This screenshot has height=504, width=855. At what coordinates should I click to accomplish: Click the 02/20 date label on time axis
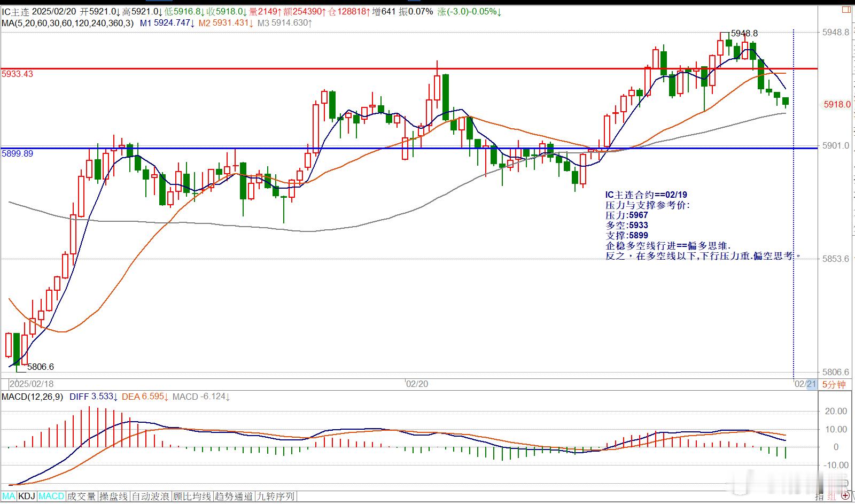coord(417,384)
